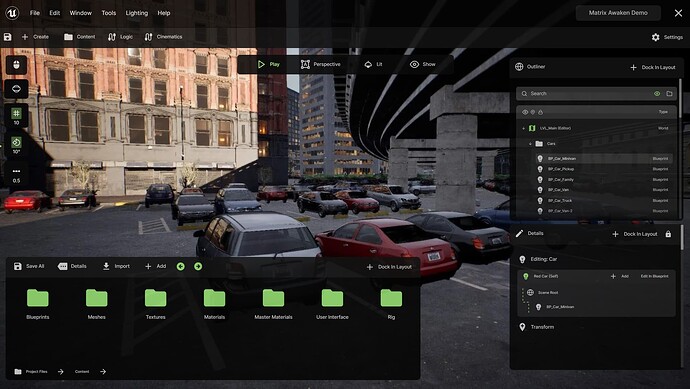Click Add component in Details panel
The width and height of the screenshot is (690, 389).
(620, 276)
